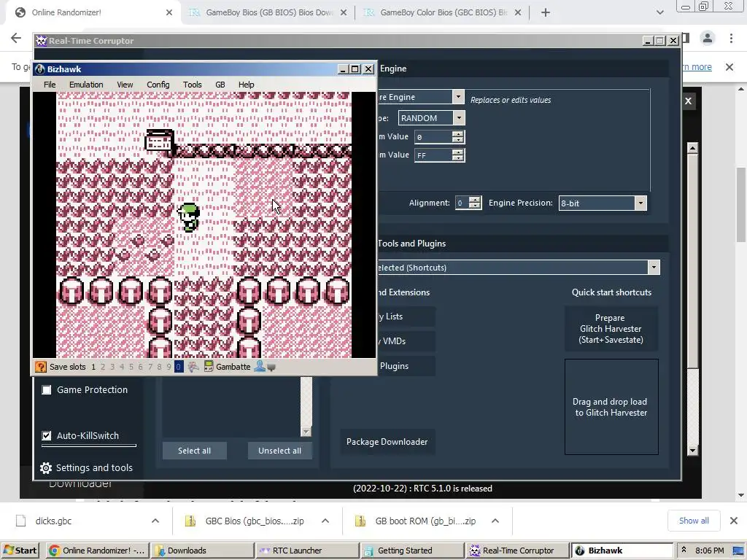
Task: Open the Config menu
Action: click(158, 85)
